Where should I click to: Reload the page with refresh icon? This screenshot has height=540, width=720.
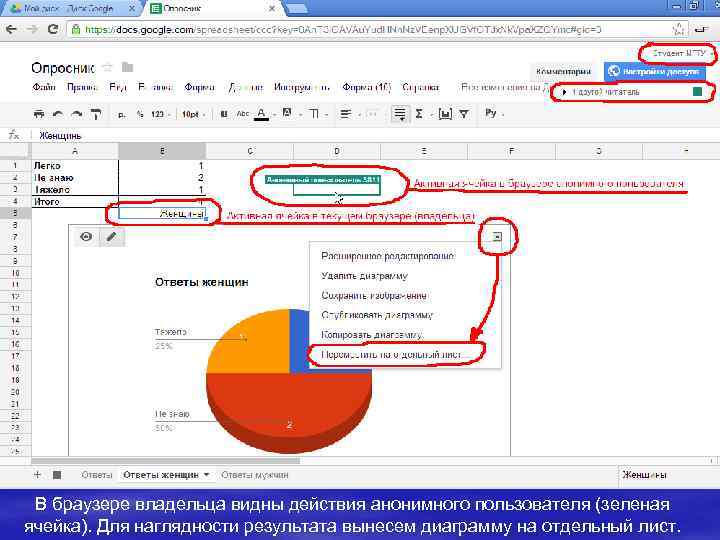point(53,29)
